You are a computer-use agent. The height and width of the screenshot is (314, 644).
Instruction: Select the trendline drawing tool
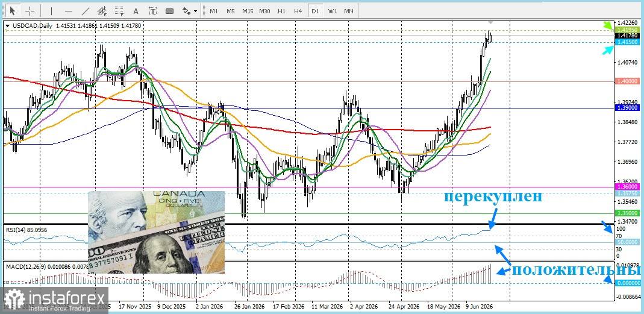tap(86, 11)
